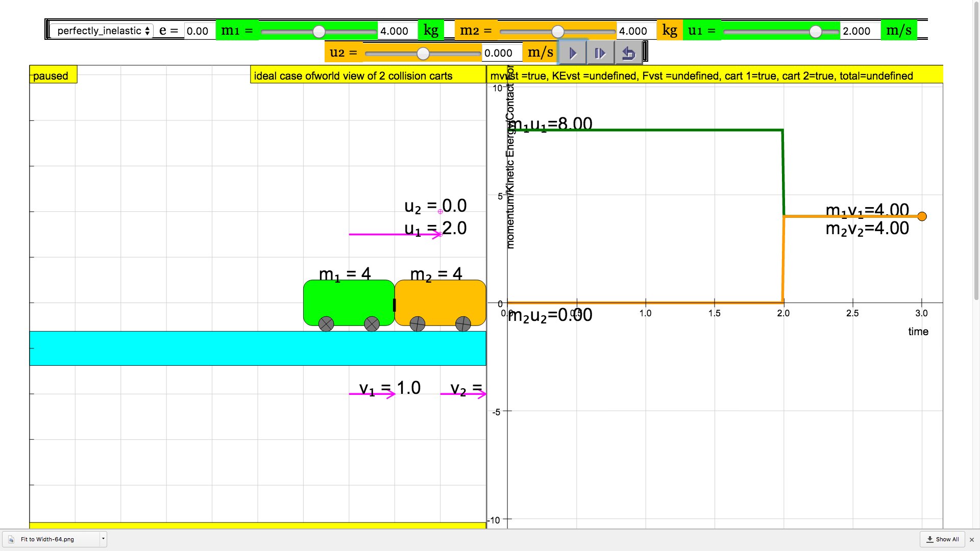The width and height of the screenshot is (980, 551).
Task: Open the download item options arrow
Action: (103, 539)
